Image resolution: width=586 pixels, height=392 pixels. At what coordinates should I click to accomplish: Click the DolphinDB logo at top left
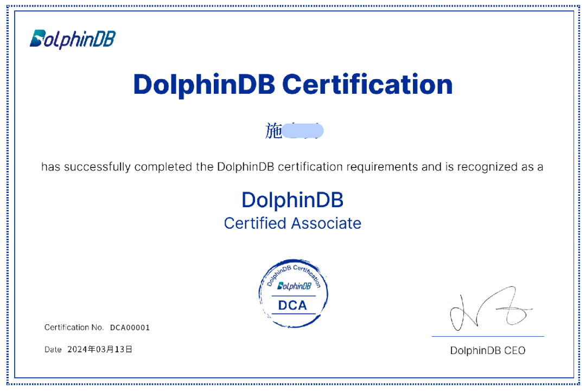[73, 39]
